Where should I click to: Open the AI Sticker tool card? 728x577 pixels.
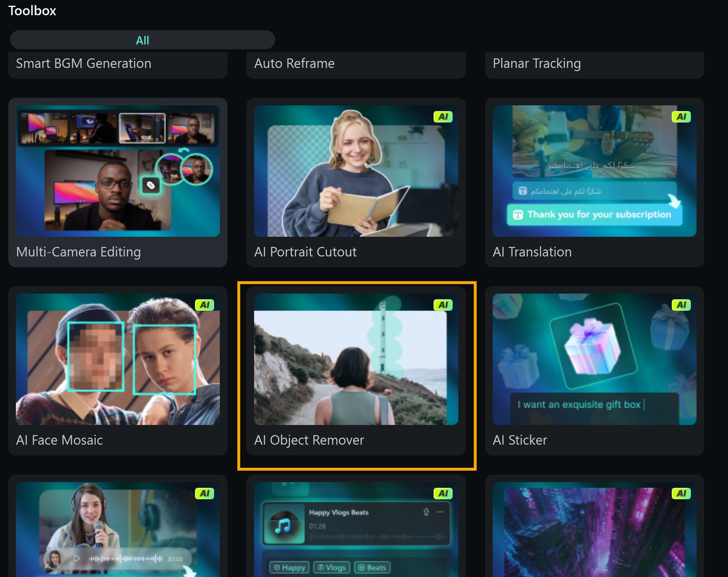tap(594, 370)
